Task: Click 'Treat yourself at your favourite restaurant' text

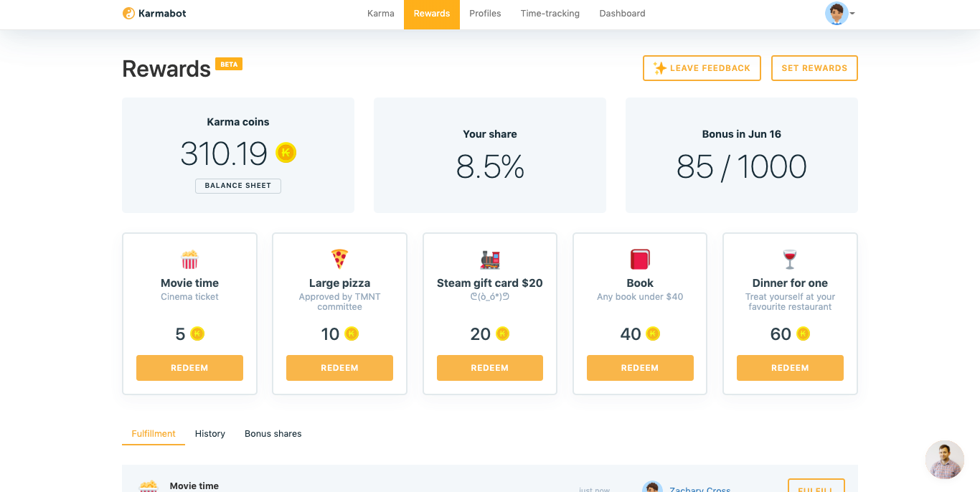Action: pyautogui.click(x=790, y=302)
